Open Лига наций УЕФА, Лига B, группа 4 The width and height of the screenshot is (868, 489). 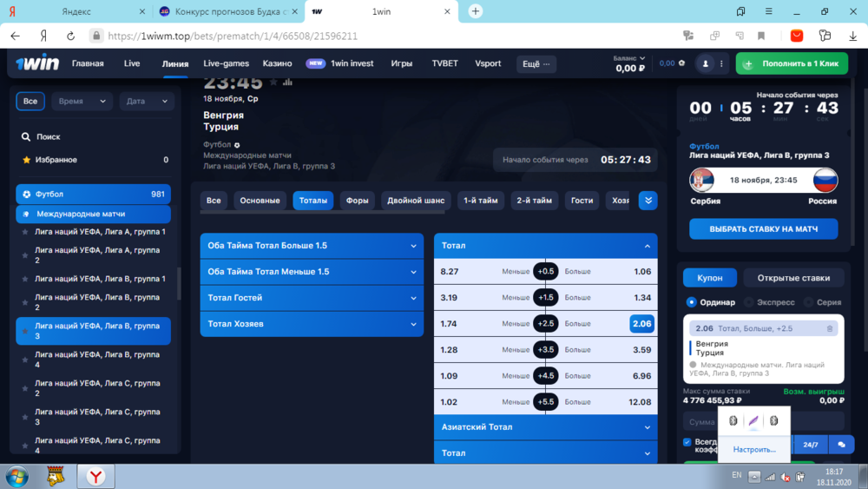[x=93, y=360]
